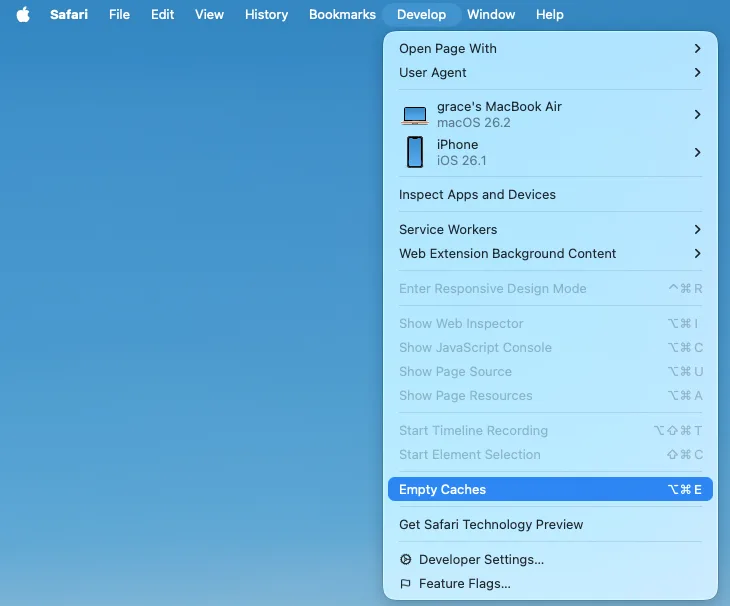The image size is (730, 606).
Task: Click the MacBook Air laptop icon
Action: pyautogui.click(x=414, y=115)
